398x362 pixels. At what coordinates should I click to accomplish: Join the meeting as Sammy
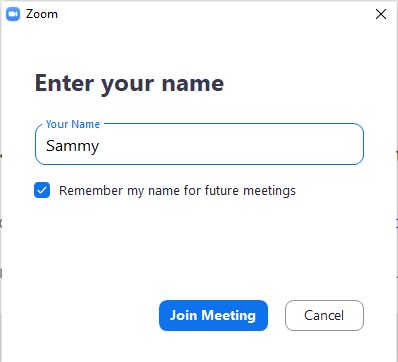(213, 315)
